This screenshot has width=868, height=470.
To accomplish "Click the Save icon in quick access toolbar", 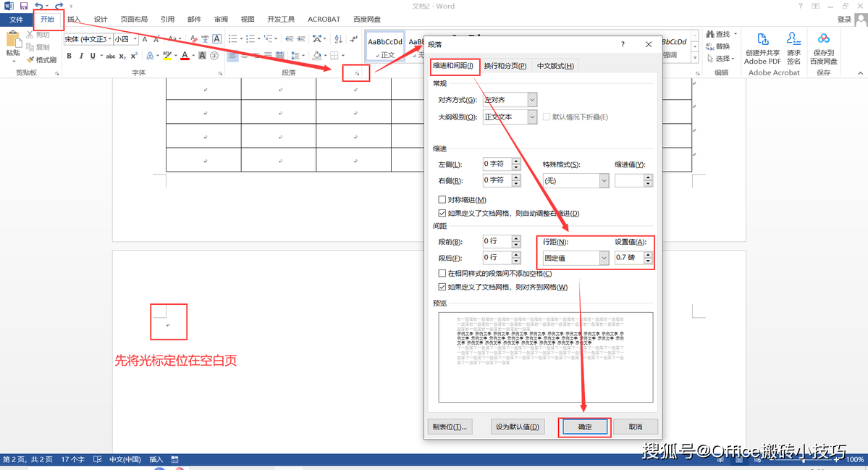I will click(23, 6).
